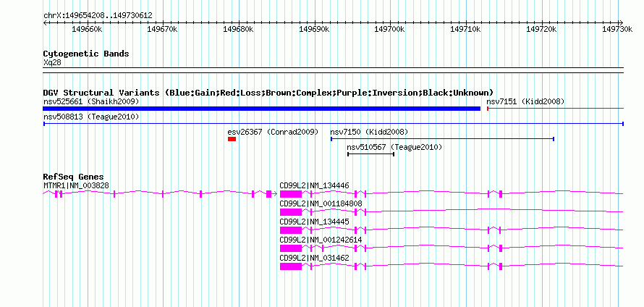Image resolution: width=644 pixels, height=307 pixels.
Task: Click the 149700k ruler tick label
Action: pos(390,29)
